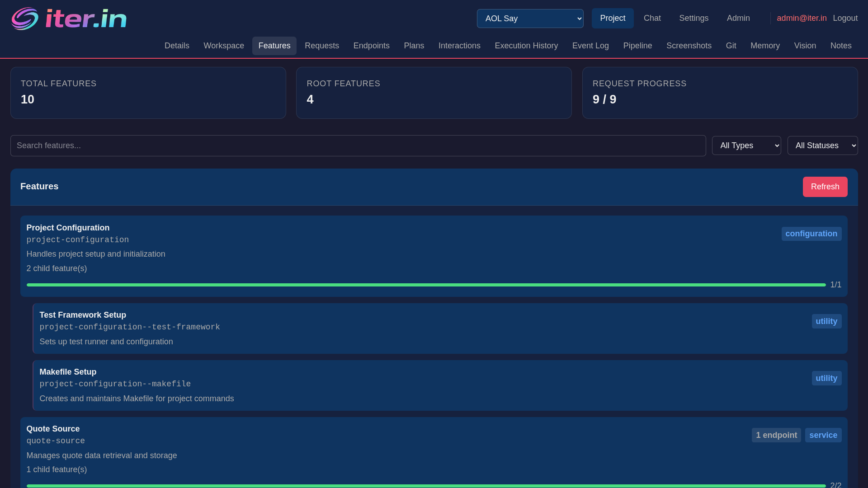Click the Logout link
The width and height of the screenshot is (868, 488).
(x=845, y=18)
